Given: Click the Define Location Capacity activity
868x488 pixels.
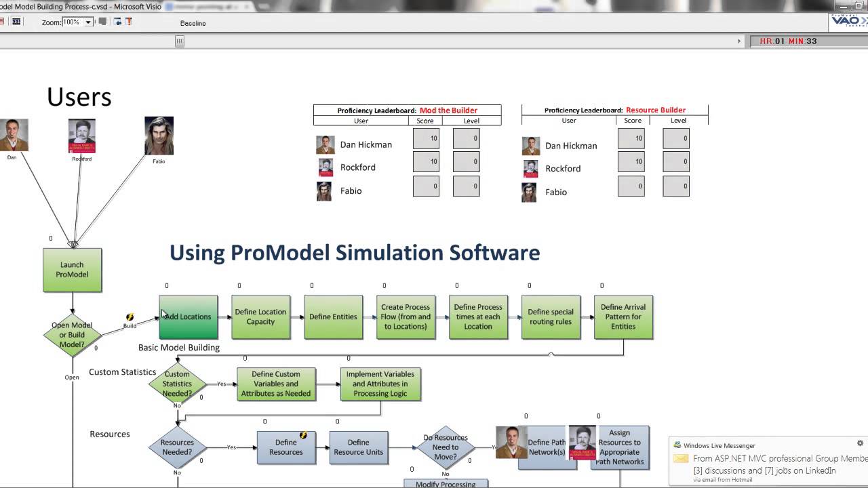Looking at the screenshot, I should coord(260,317).
